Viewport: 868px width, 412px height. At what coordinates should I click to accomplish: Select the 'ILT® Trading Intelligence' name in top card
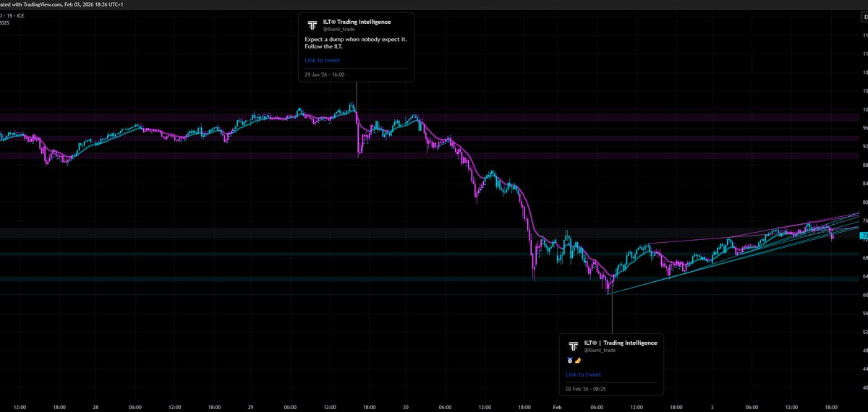point(357,22)
